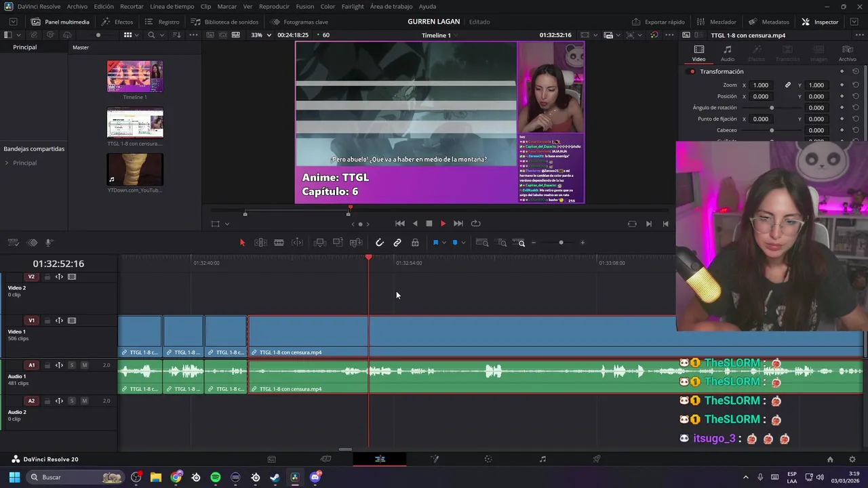The width and height of the screenshot is (868, 488).
Task: Switch to Inspector Audio tab
Action: click(728, 54)
